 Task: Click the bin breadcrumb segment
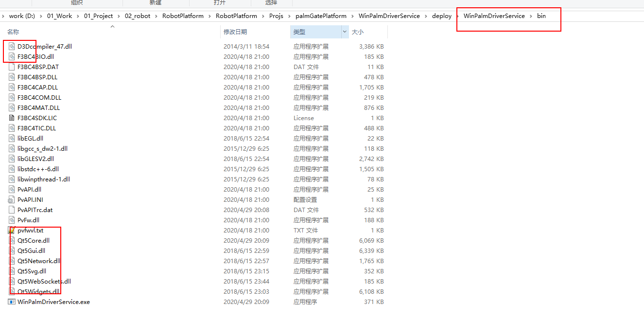point(541,16)
